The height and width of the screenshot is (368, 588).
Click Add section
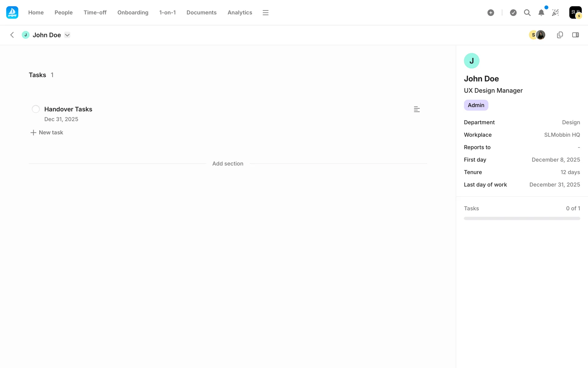228,164
